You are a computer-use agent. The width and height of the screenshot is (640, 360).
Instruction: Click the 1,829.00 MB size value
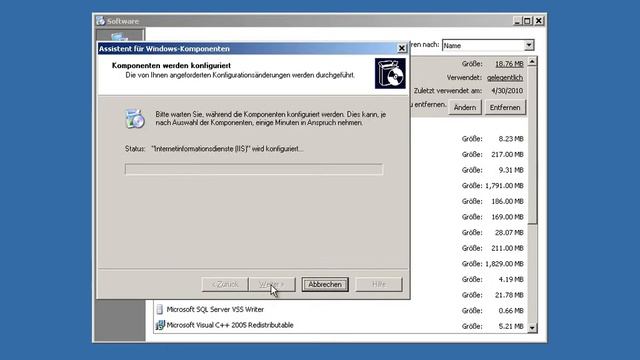(504, 264)
